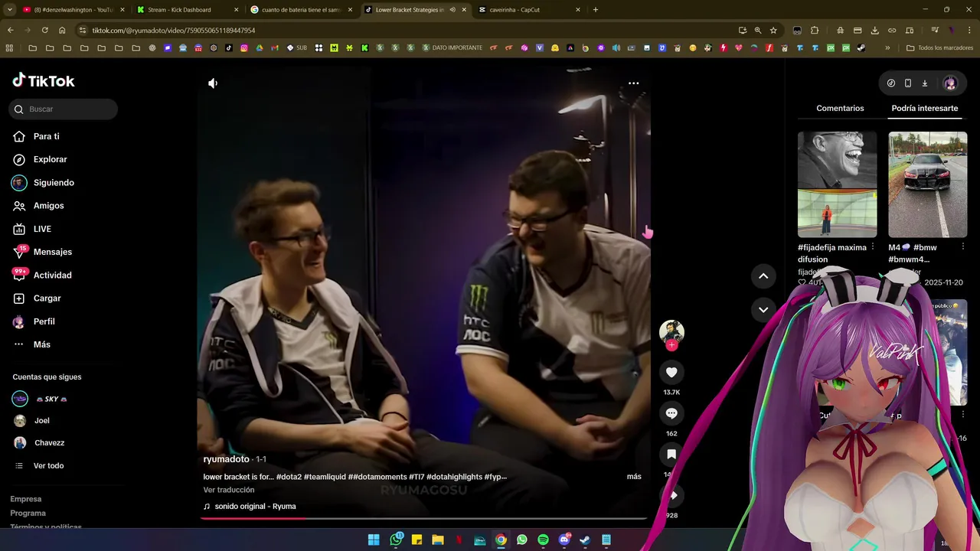Open browser extensions puzzle icon

click(x=815, y=30)
